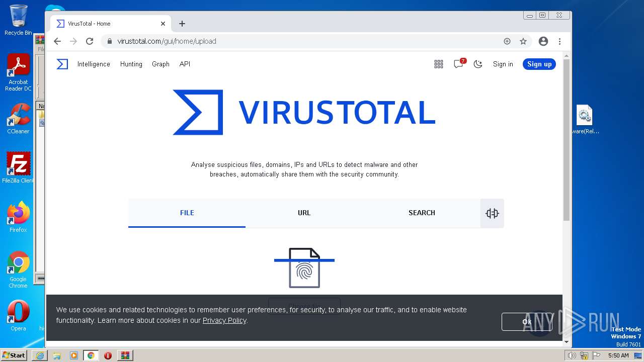Go back with the browser back arrow
The height and width of the screenshot is (362, 644).
click(x=57, y=41)
